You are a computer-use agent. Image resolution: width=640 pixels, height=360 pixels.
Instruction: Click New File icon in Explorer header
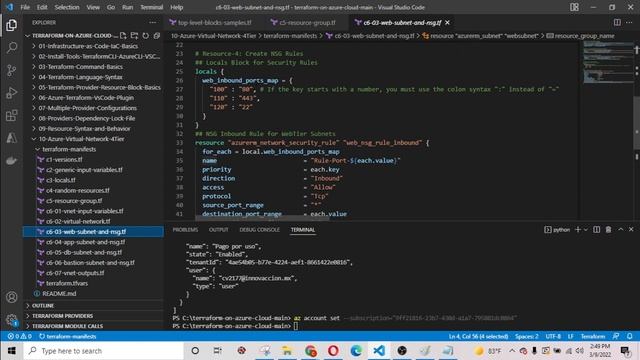123,36
